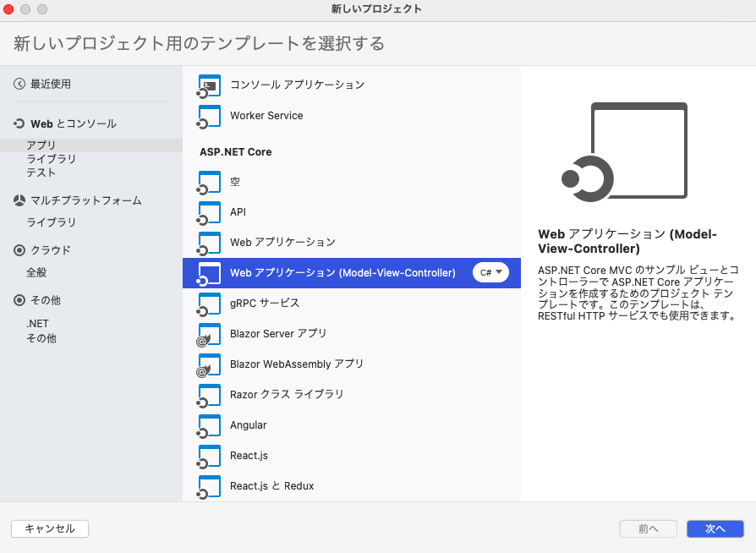Click the React.js と Redux icon
This screenshot has height=553, width=756.
[x=209, y=486]
